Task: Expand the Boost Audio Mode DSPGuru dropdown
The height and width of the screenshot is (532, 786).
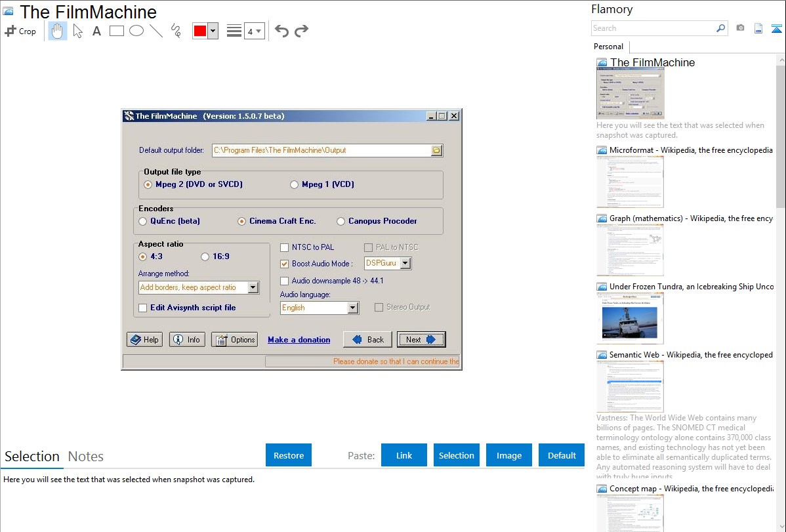Action: 405,263
